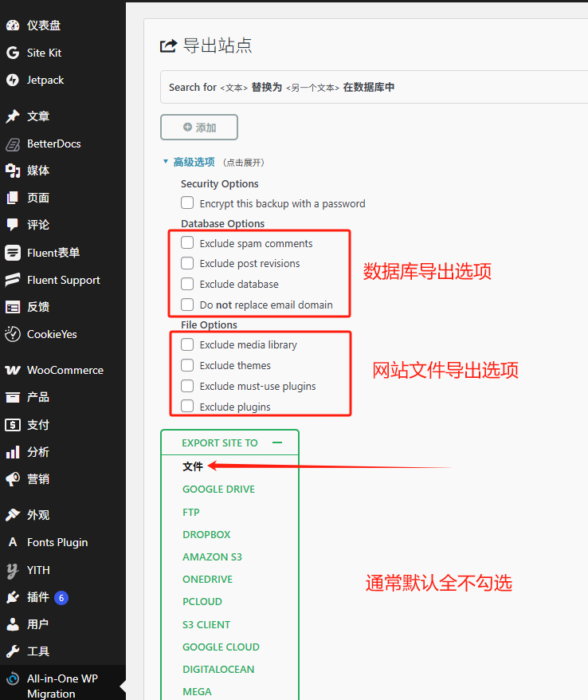
Task: Open the WooCommerce menu label
Action: pos(65,370)
